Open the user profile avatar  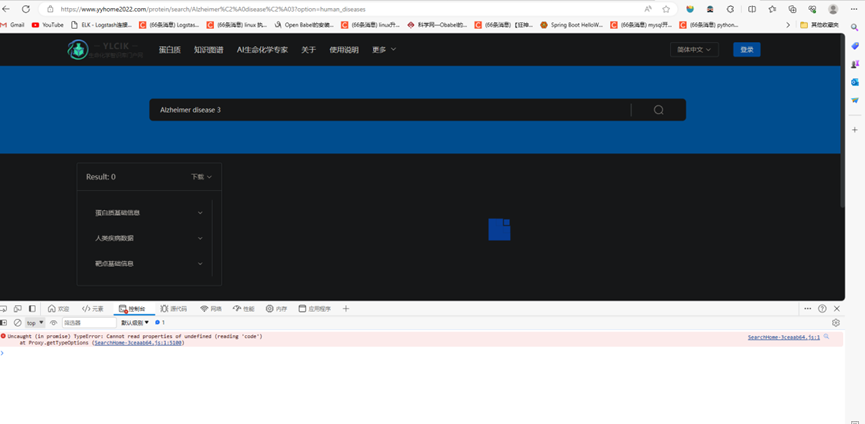coord(833,9)
